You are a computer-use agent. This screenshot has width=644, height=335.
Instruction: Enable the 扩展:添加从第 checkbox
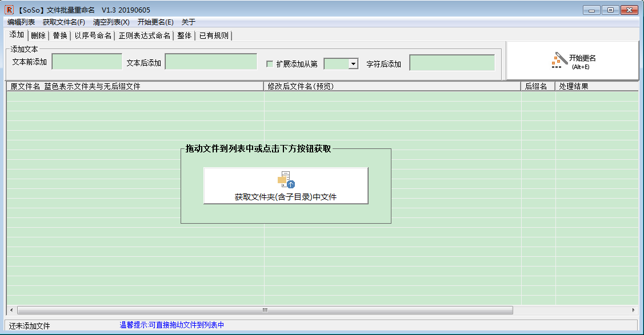[x=270, y=64]
